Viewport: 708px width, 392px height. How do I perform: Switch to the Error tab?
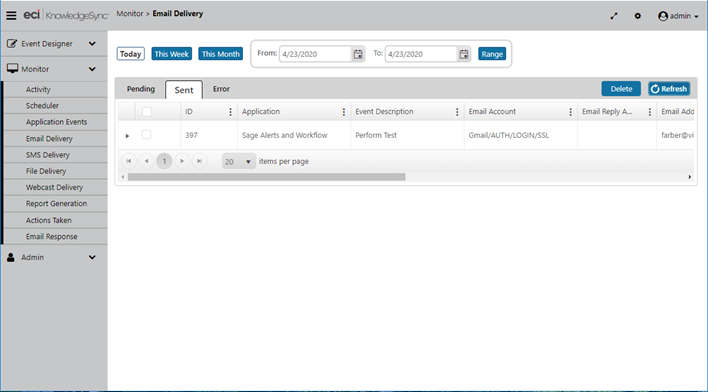click(221, 89)
